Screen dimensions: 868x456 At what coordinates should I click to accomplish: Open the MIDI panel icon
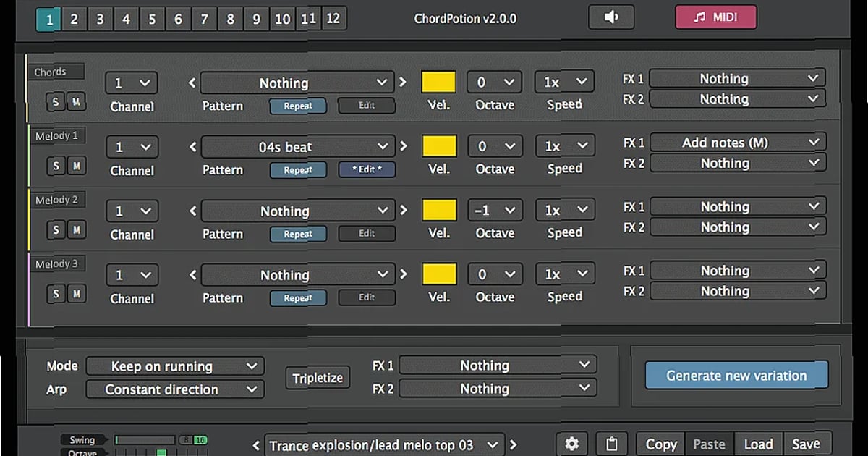coord(716,16)
